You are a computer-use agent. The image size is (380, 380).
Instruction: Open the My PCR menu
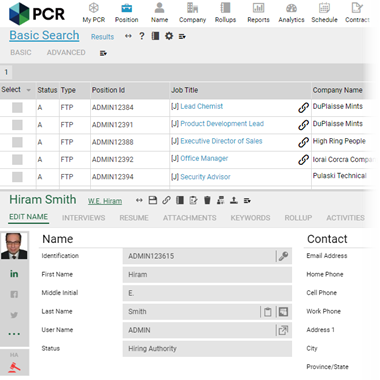point(94,13)
